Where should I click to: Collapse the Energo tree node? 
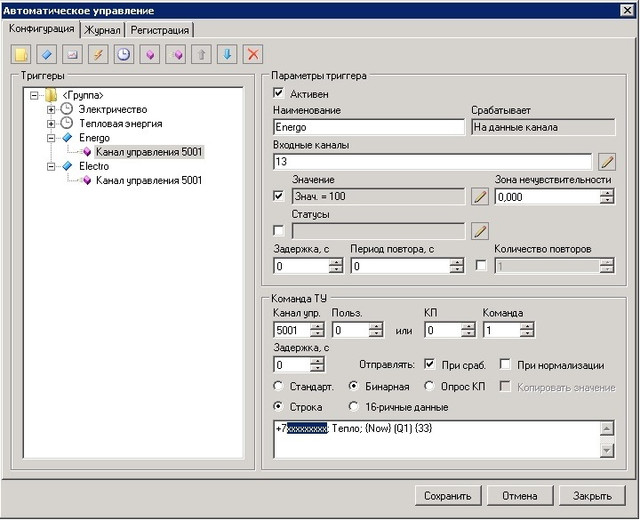(51, 138)
